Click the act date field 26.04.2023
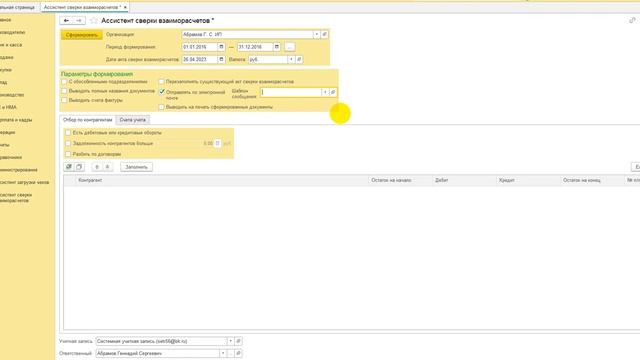 click(199, 60)
